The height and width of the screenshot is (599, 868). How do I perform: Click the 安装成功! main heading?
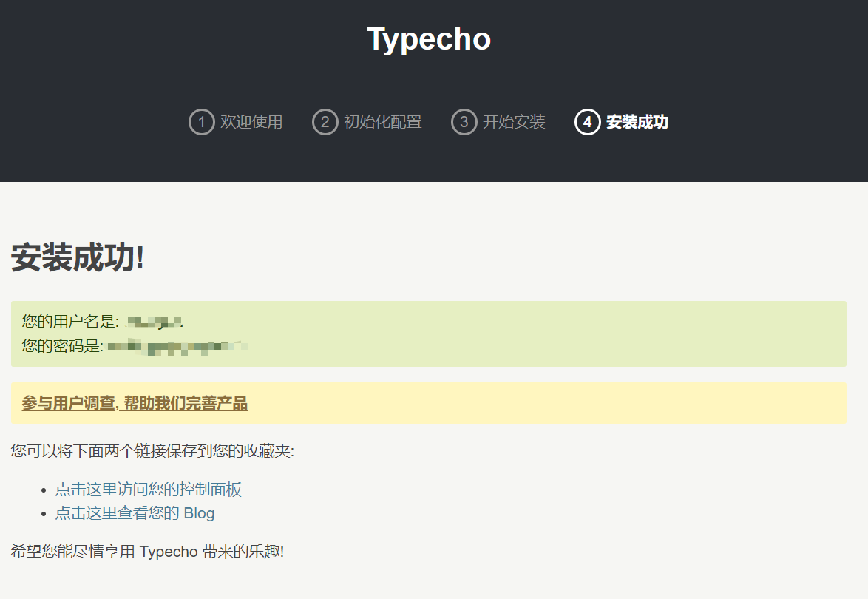78,257
